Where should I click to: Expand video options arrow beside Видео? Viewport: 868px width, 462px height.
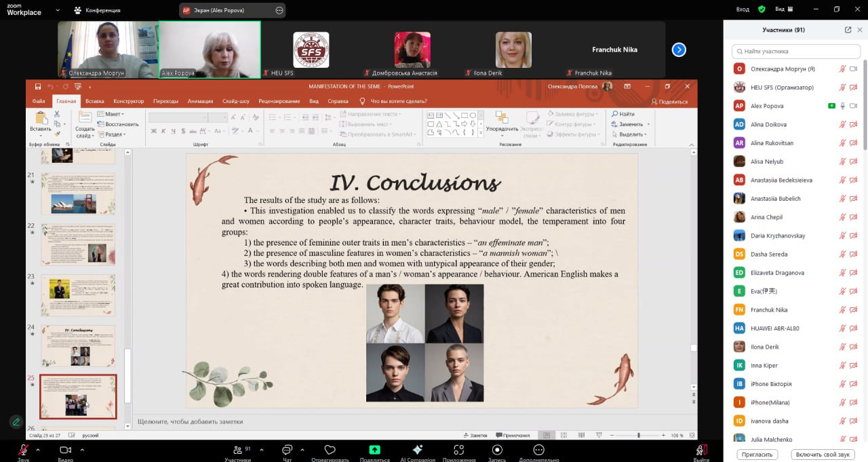(81, 450)
